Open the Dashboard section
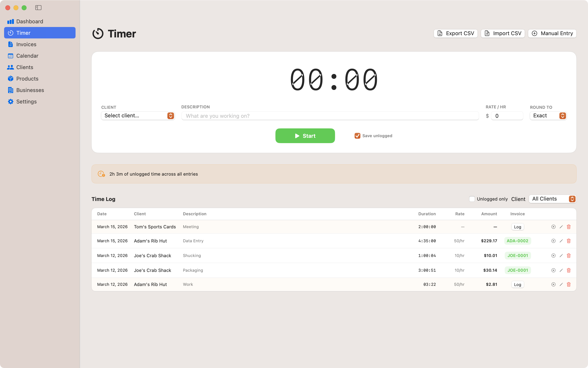Screen dimensions: 588x368 tap(40, 21)
